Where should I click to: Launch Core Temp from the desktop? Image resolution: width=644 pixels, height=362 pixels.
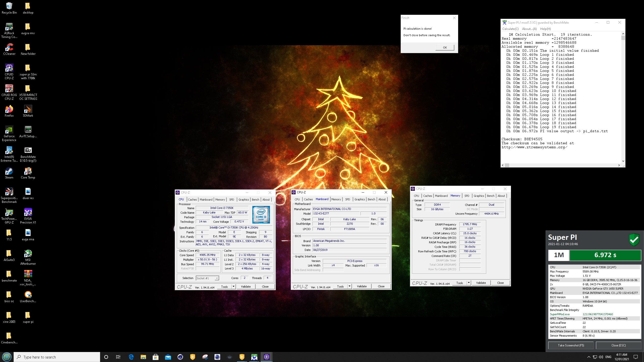tap(28, 173)
